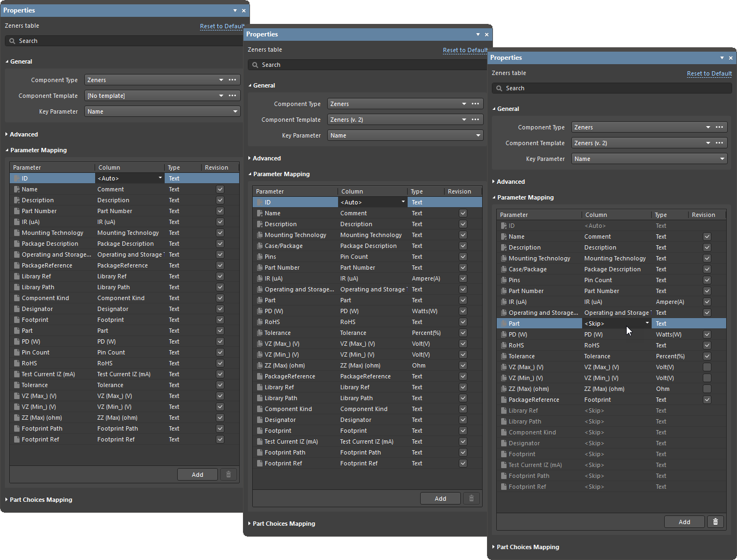The width and height of the screenshot is (737, 560).
Task: Open panel options arrow in rightmost Properties header
Action: coord(722,58)
